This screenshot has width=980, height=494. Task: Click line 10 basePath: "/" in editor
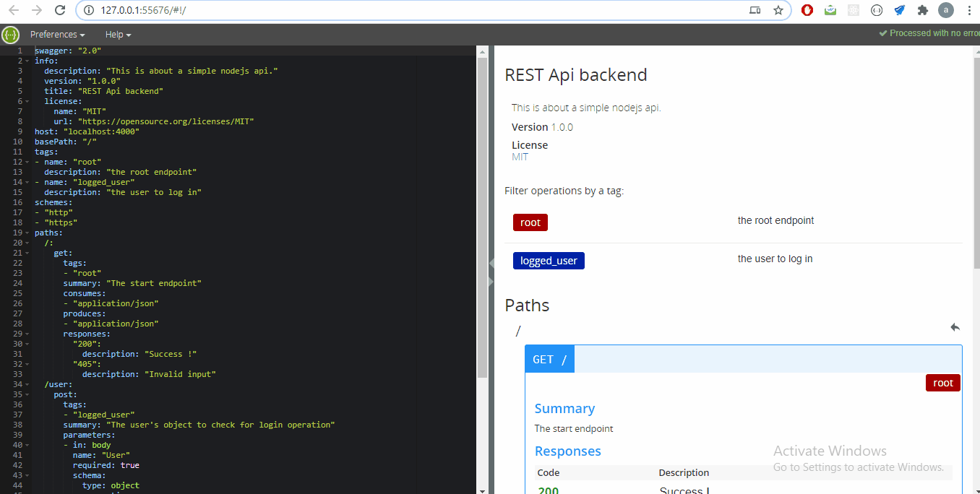click(x=66, y=142)
